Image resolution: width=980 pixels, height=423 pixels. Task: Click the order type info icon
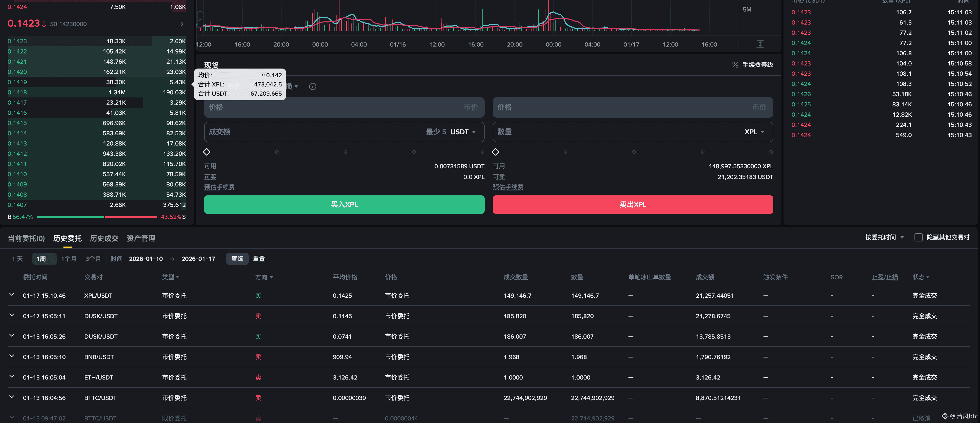point(312,86)
